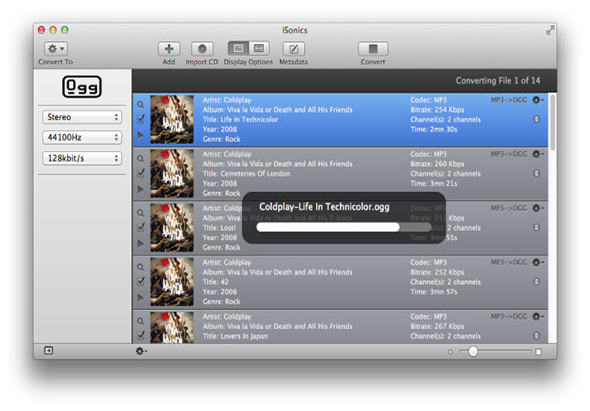Viewport: 590px width, 411px height.
Task: Click MP3->OGG label on first row
Action: pyautogui.click(x=509, y=100)
